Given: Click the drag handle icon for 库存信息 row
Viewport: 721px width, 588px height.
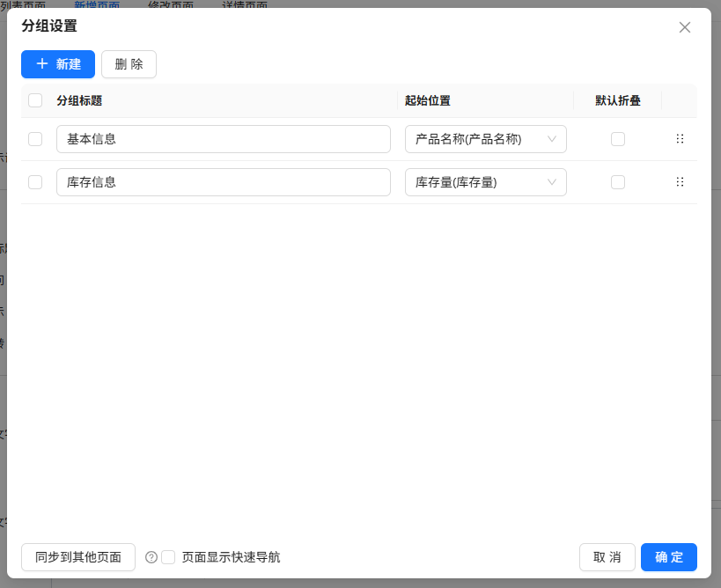Looking at the screenshot, I should tap(680, 182).
